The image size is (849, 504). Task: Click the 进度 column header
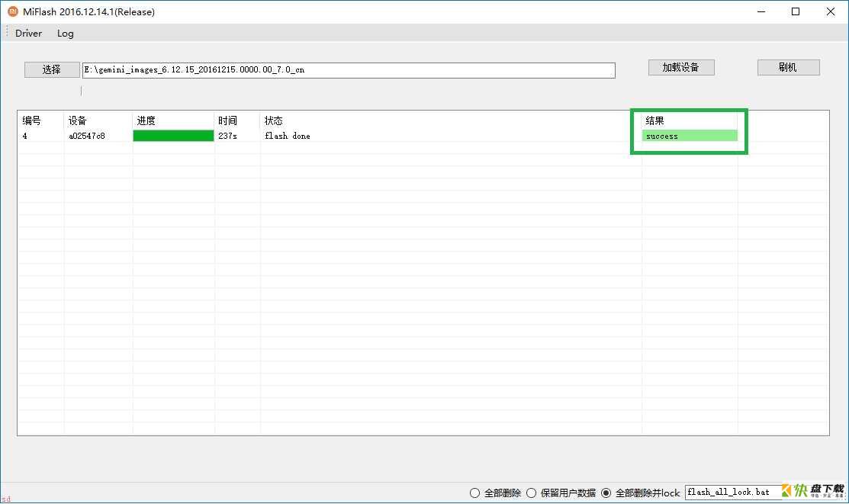(x=146, y=120)
